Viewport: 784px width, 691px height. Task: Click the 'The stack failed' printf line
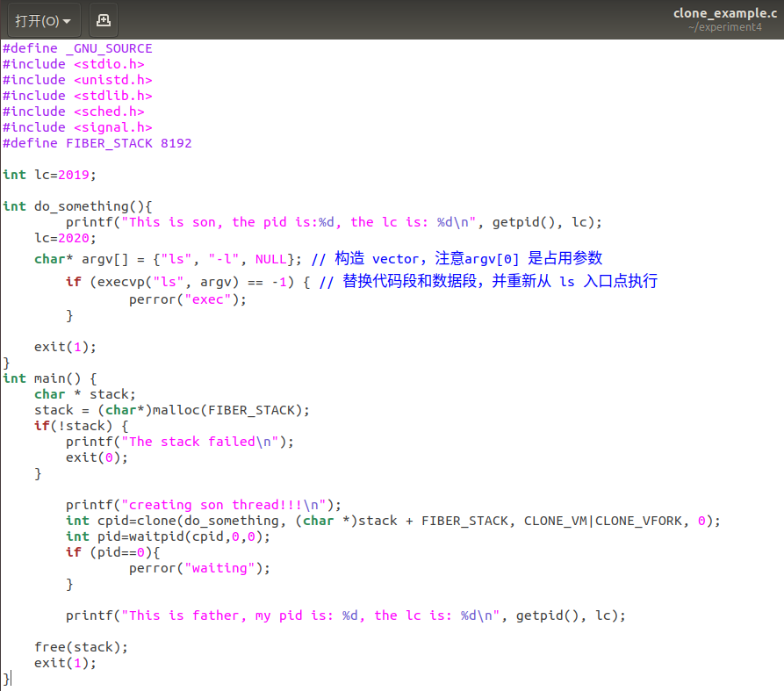(x=180, y=442)
